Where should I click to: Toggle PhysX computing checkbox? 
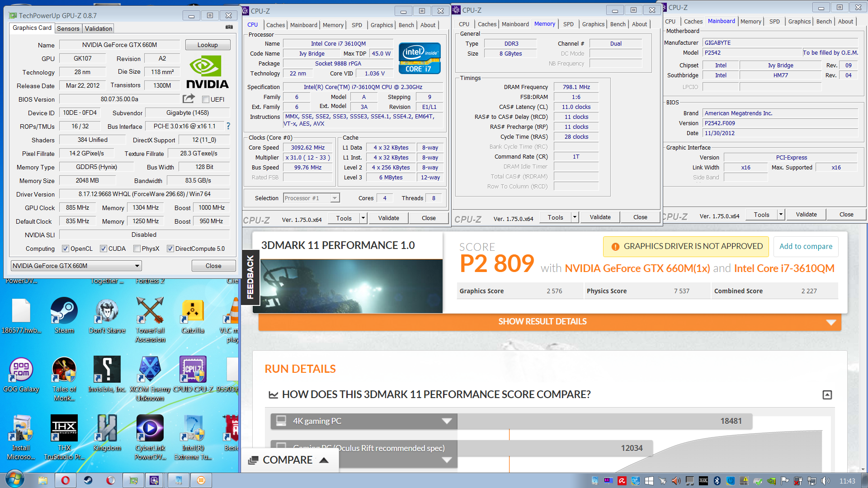click(137, 249)
